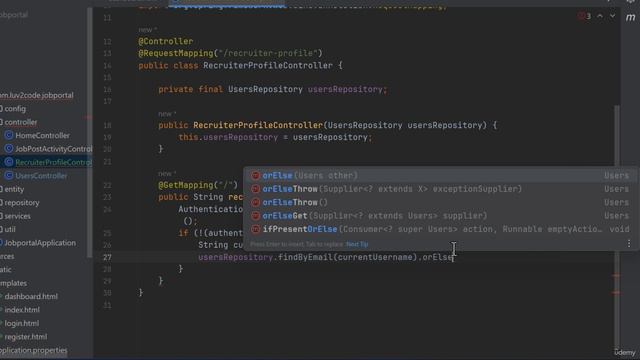Image resolution: width=640 pixels, height=360 pixels.
Task: Click the project panel vertical scrollbar
Action: (89, 133)
